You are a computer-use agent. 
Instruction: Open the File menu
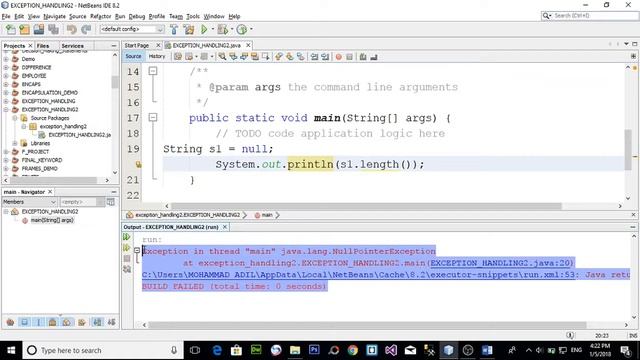click(6, 16)
